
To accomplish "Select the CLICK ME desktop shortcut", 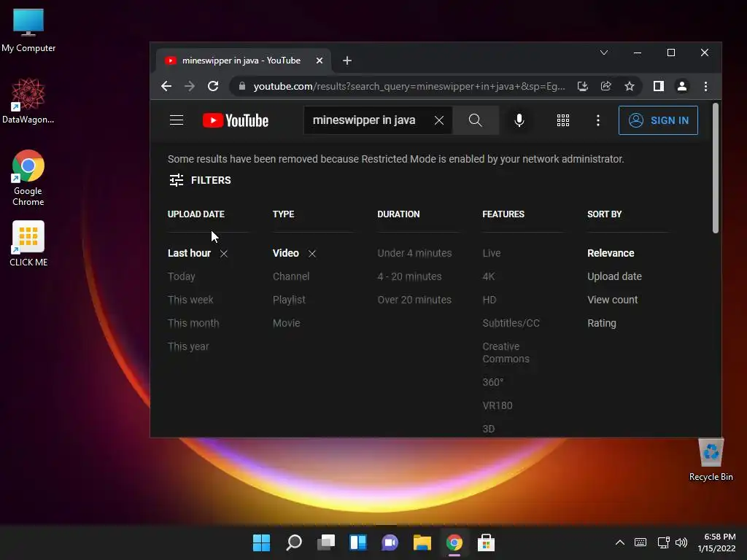I will tap(28, 244).
